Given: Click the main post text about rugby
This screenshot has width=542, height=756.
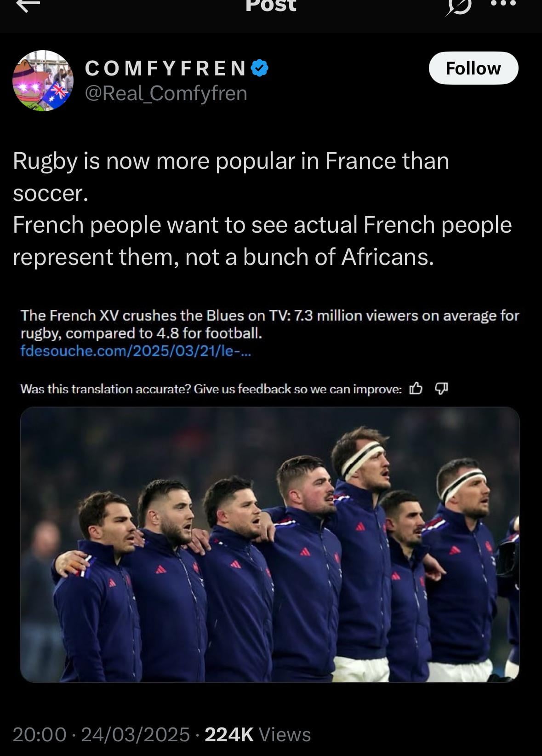Looking at the screenshot, I should (x=262, y=209).
